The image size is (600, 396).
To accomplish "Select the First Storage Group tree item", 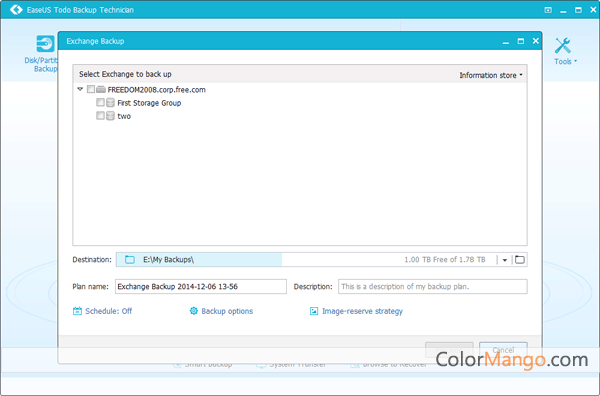I will (149, 103).
